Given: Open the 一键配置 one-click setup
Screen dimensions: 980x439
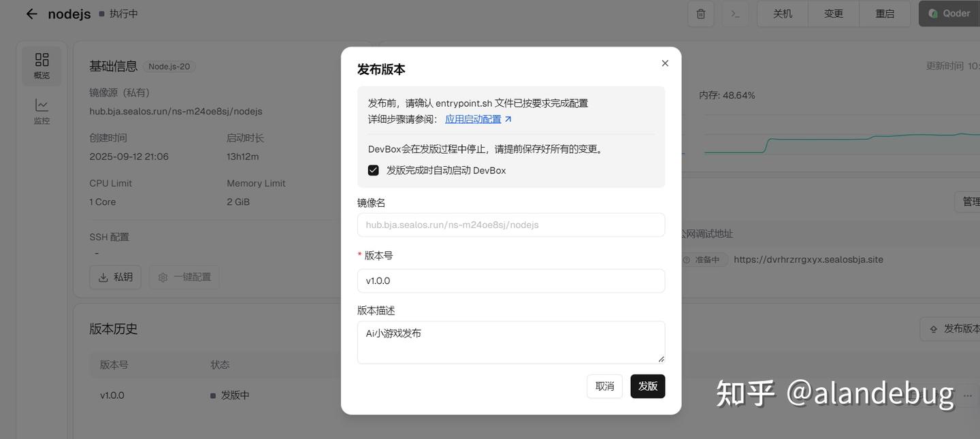Looking at the screenshot, I should [184, 277].
